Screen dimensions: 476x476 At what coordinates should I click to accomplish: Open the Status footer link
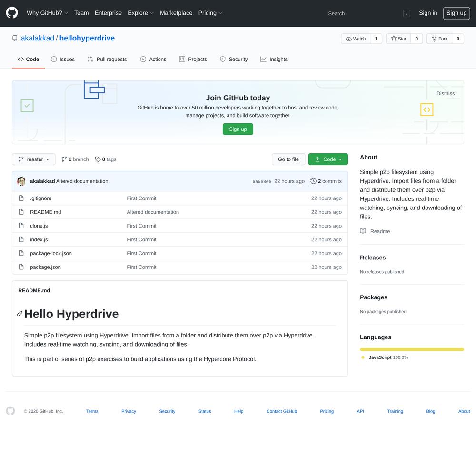[205, 411]
